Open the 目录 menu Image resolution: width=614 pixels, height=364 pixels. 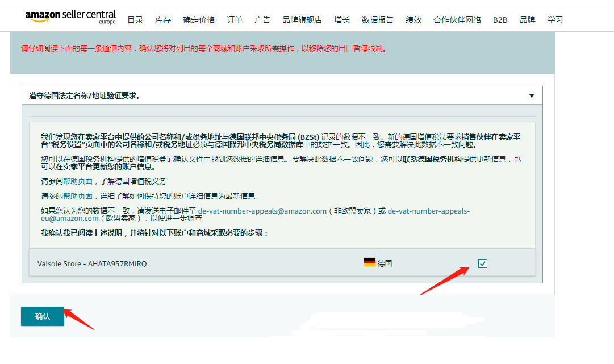click(x=136, y=20)
